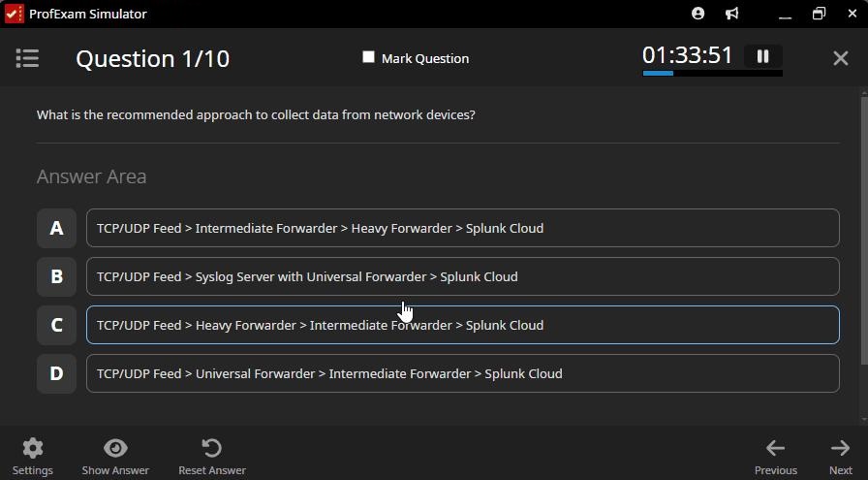The height and width of the screenshot is (480, 868).
Task: Restore down the ProfExam Simulator window
Action: click(x=819, y=14)
